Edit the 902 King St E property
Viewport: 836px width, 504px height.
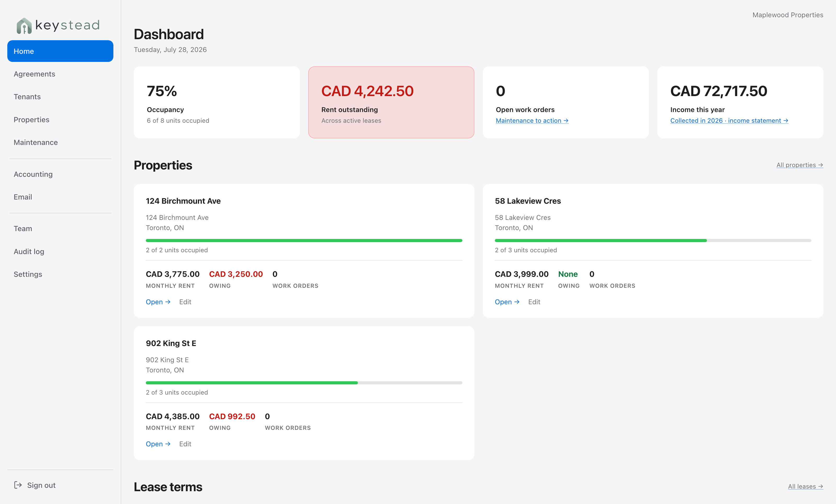click(x=185, y=444)
